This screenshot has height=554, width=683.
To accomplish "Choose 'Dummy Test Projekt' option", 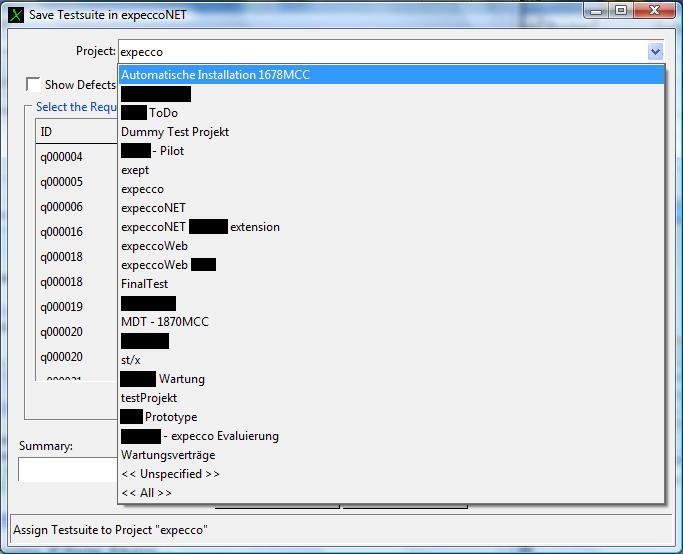I will (x=175, y=132).
